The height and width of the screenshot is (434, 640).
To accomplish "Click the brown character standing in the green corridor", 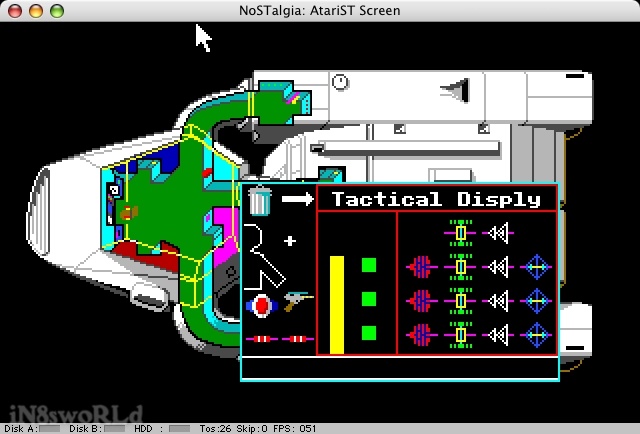I will point(129,213).
